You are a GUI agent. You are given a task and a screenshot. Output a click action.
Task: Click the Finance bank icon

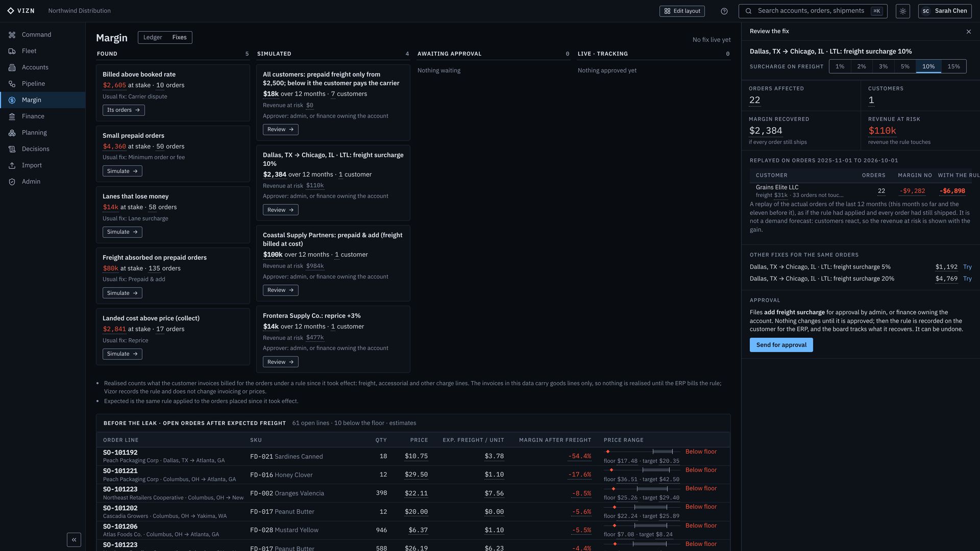pos(12,116)
